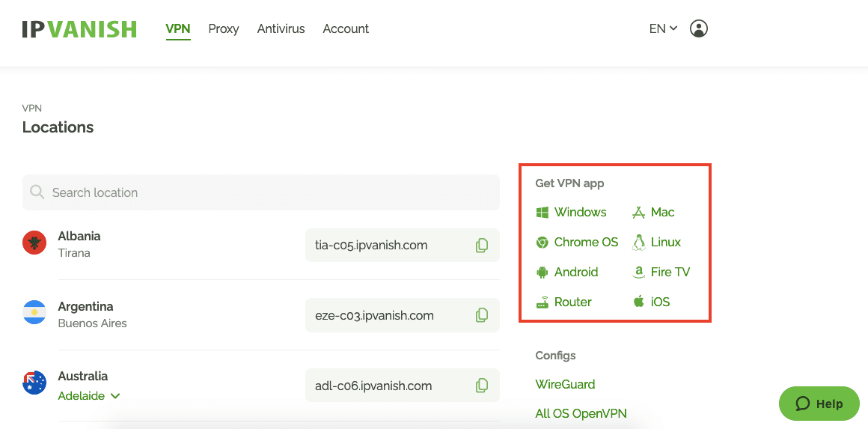The height and width of the screenshot is (429, 868).
Task: Select the Router setup link
Action: [564, 302]
